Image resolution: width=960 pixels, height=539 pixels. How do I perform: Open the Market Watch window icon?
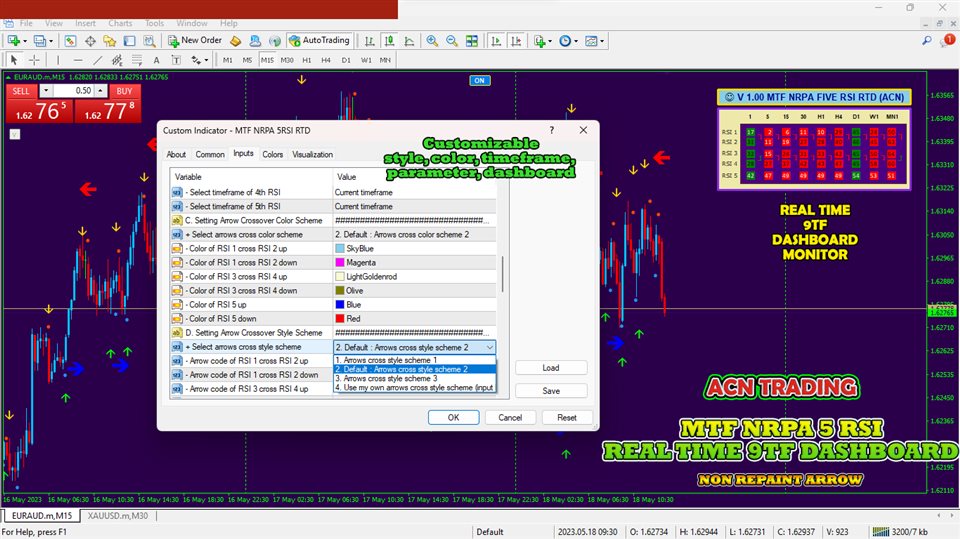coord(70,41)
